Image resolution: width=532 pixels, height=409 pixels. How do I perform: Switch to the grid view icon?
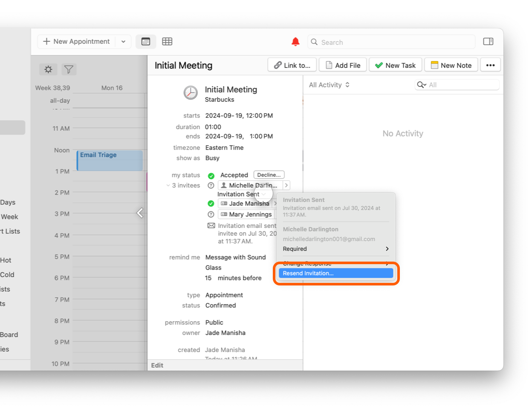[x=167, y=42]
